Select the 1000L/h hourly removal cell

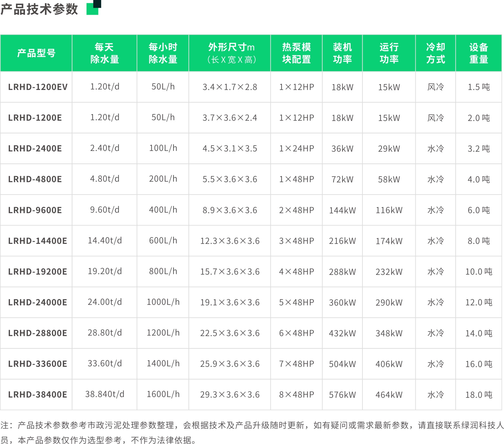[163, 302]
